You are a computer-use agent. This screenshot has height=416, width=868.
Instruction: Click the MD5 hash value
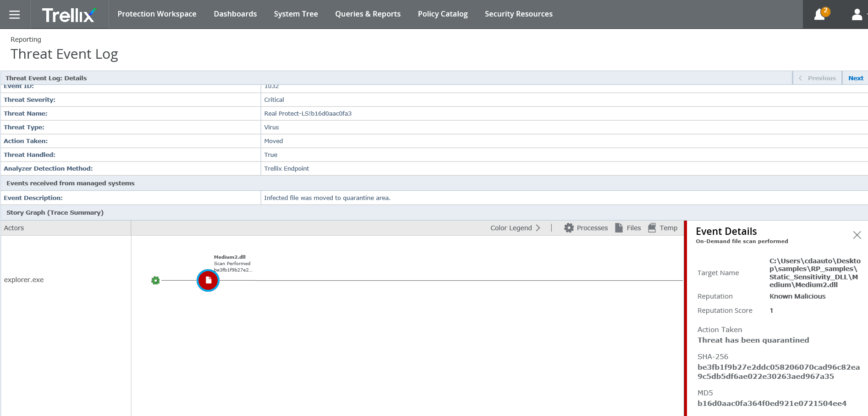pos(772,403)
